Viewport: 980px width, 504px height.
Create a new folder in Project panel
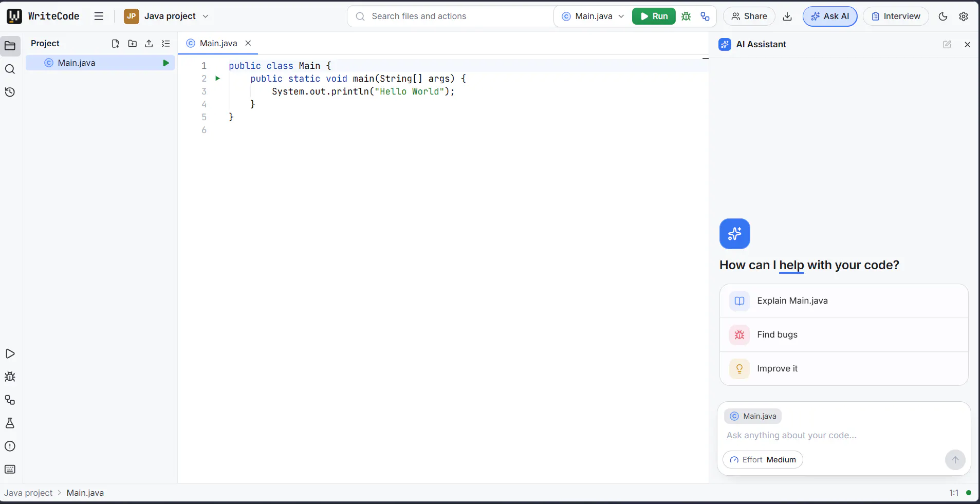coord(133,44)
